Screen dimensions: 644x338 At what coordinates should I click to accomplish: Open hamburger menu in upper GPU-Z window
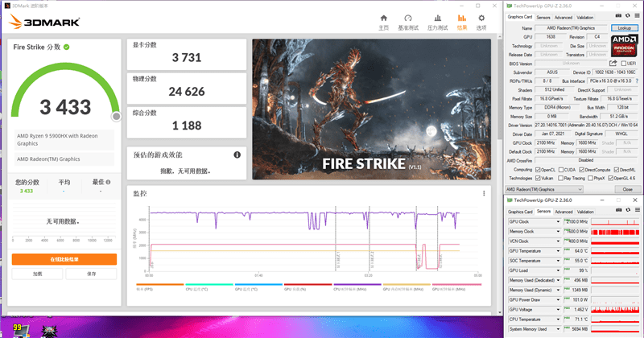[x=637, y=16]
